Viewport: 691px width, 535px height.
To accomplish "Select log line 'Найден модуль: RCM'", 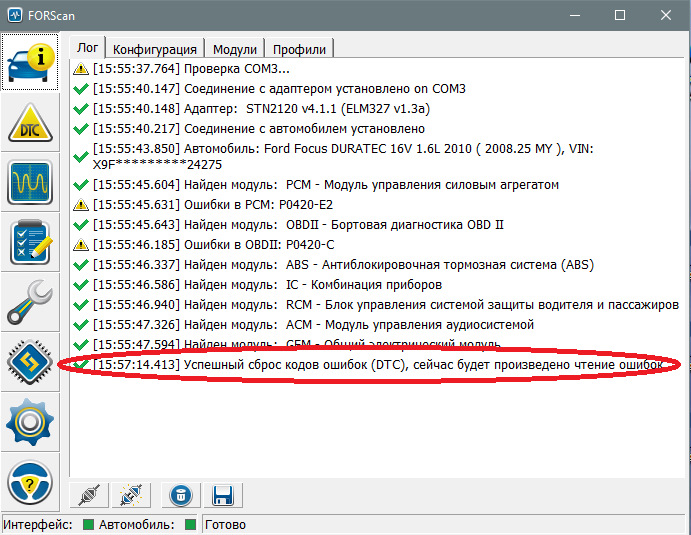I will pos(386,305).
